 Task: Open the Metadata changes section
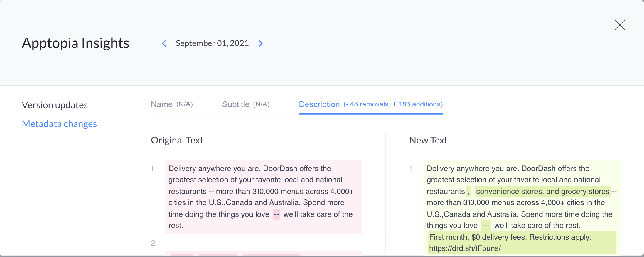coord(59,124)
